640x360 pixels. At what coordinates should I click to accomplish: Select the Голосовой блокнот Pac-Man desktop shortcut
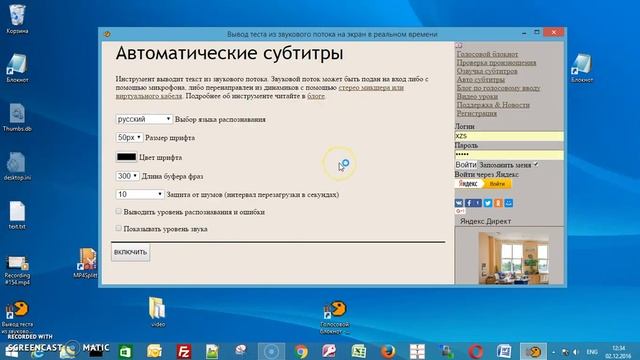coord(335,316)
